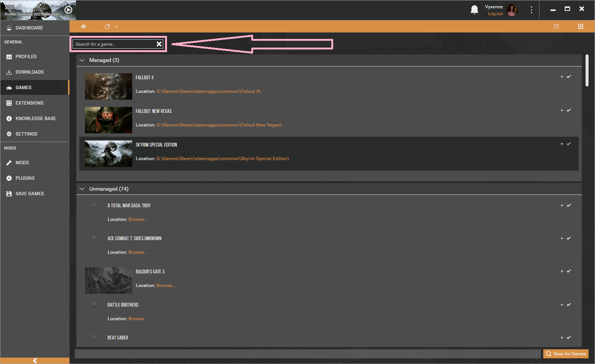Select the Fallout 4 thumbnail
The width and height of the screenshot is (595, 364).
click(x=108, y=86)
